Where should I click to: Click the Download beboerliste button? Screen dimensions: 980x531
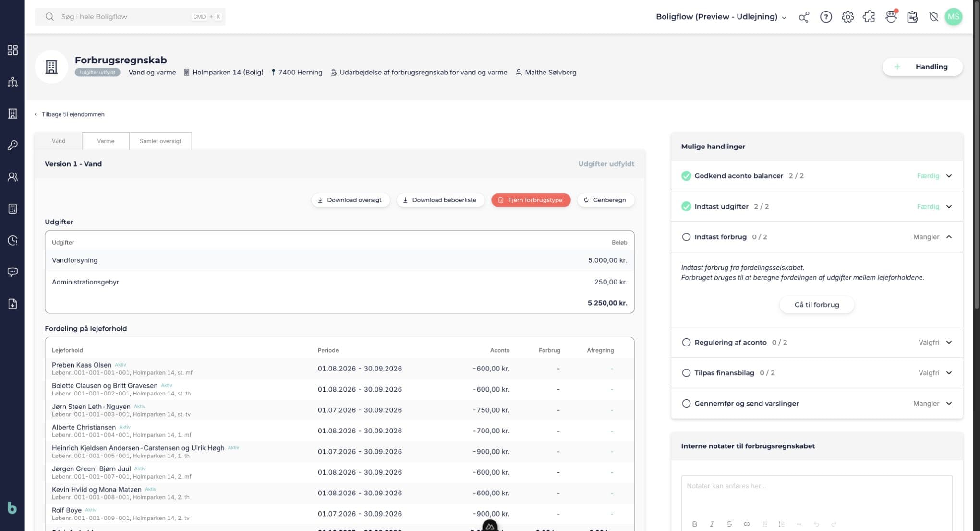[440, 200]
